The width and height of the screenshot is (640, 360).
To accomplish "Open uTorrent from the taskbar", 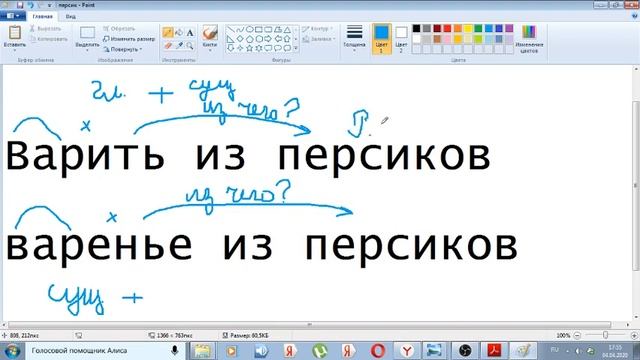I will click(320, 351).
